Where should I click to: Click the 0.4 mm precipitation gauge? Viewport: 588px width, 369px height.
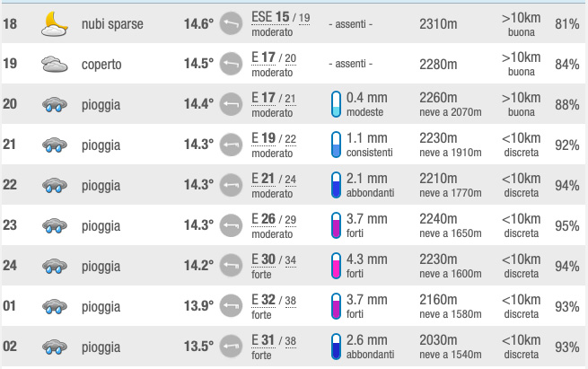click(x=337, y=104)
